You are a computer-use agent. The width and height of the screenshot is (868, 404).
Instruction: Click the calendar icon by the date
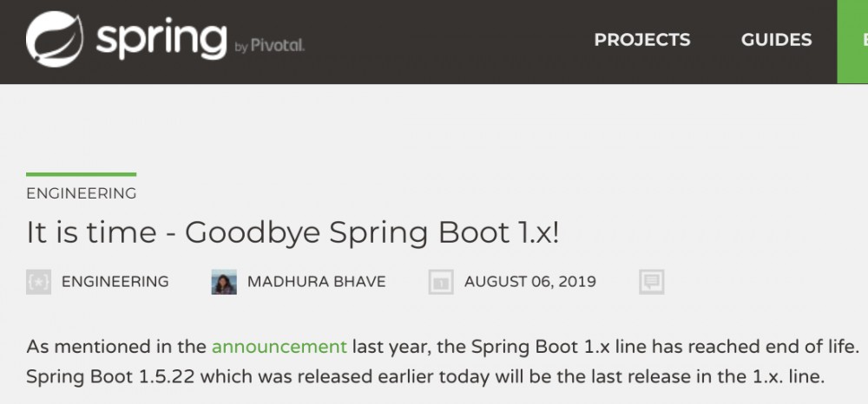[442, 282]
